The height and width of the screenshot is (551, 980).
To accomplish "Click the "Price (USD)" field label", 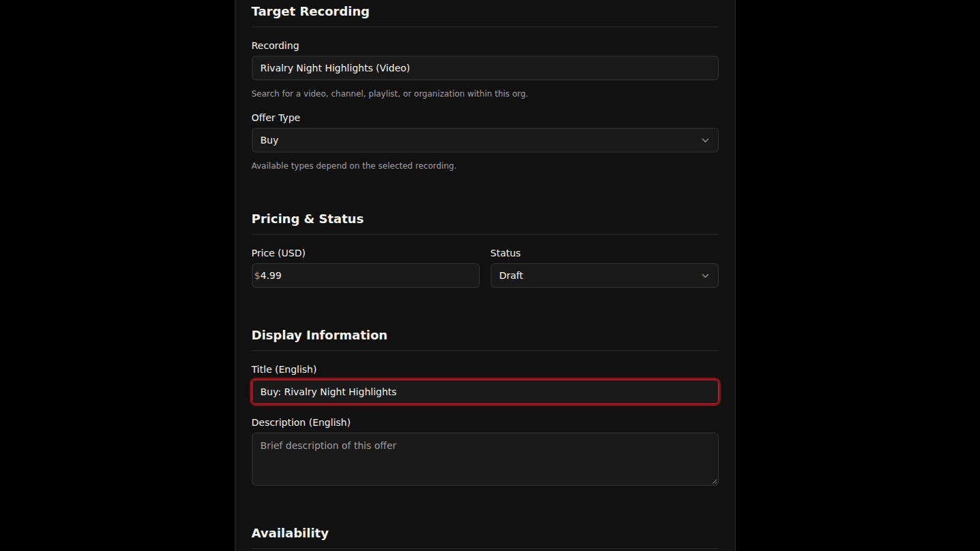I will point(278,253).
